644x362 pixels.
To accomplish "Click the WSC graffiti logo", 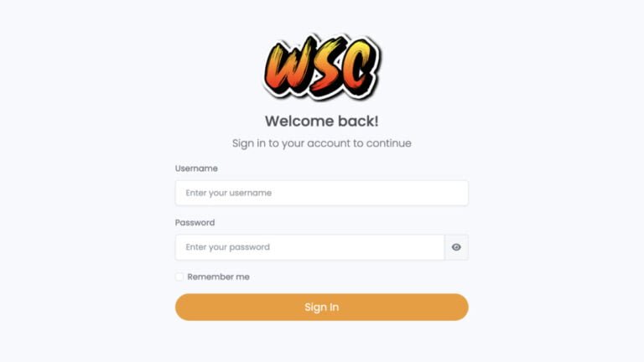I will [322, 67].
